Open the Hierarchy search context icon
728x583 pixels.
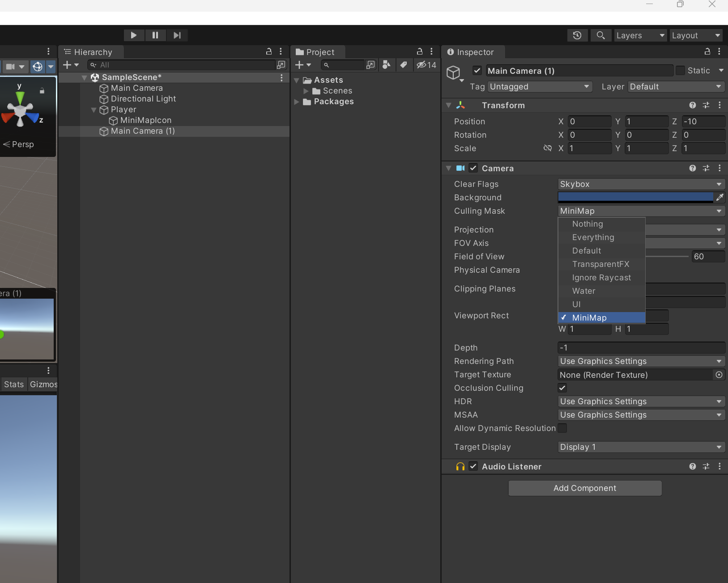[x=281, y=65]
